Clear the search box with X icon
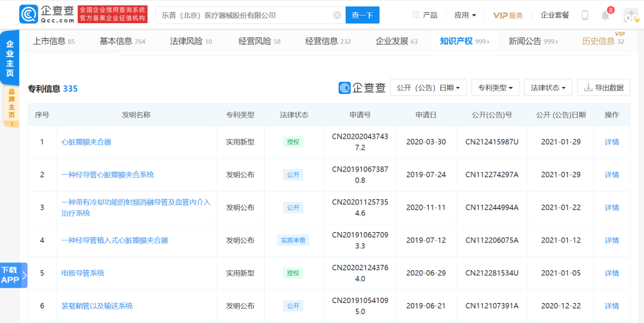The width and height of the screenshot is (644, 323). pyautogui.click(x=337, y=15)
